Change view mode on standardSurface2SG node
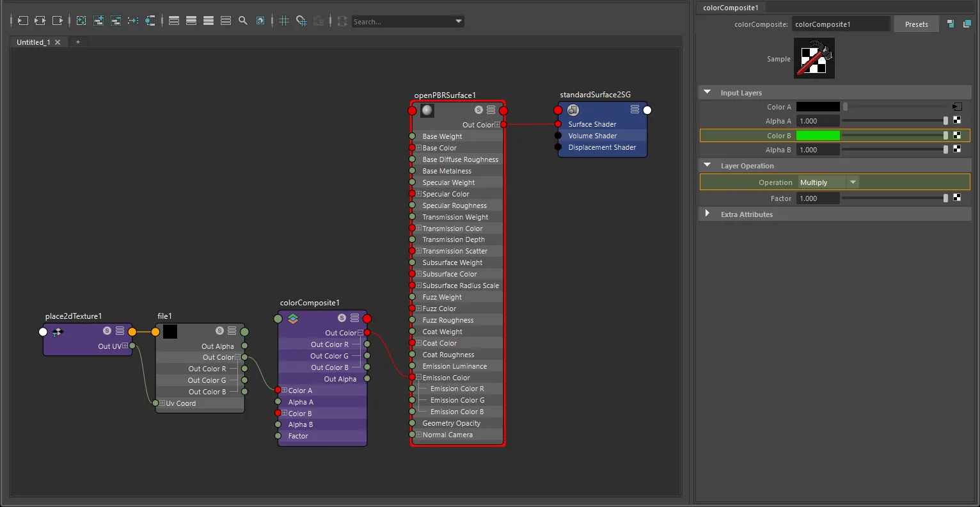 pos(635,109)
